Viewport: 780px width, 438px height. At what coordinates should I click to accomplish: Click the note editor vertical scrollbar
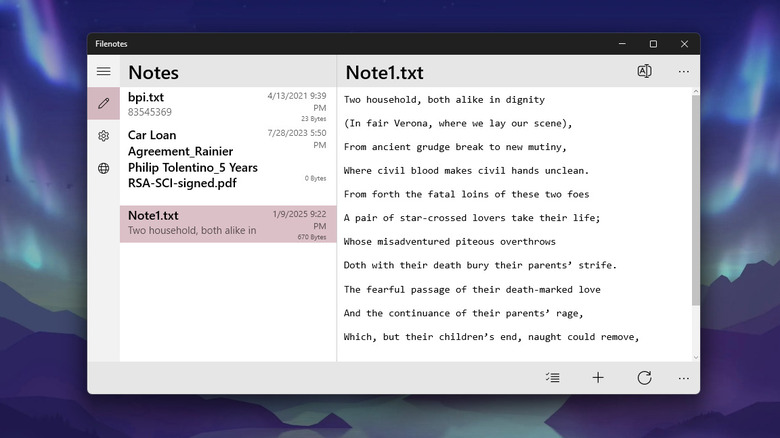[x=696, y=200]
